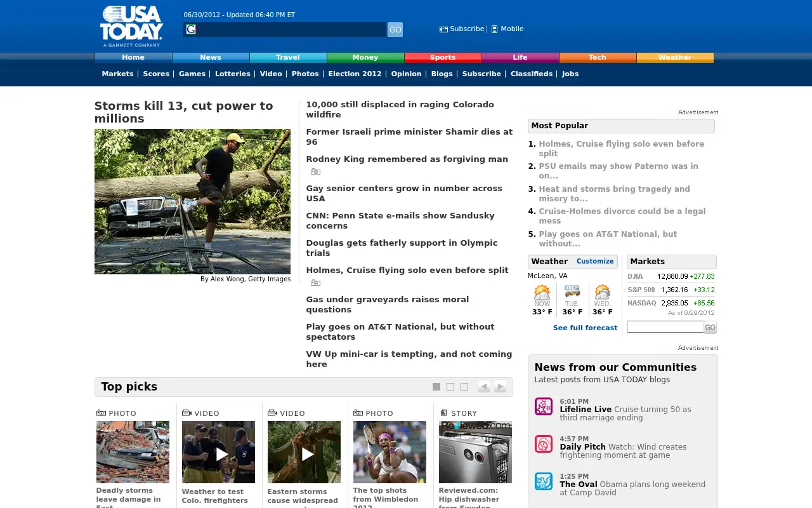The height and width of the screenshot is (508, 812).
Task: Select first Top picks page indicator
Action: (436, 387)
